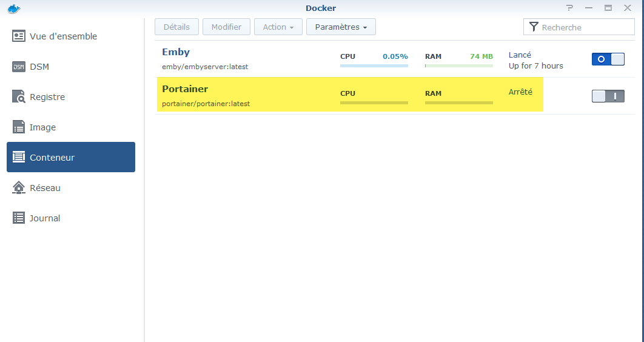The height and width of the screenshot is (342, 644).
Task: Click the Réseau house network icon
Action: [x=19, y=188]
